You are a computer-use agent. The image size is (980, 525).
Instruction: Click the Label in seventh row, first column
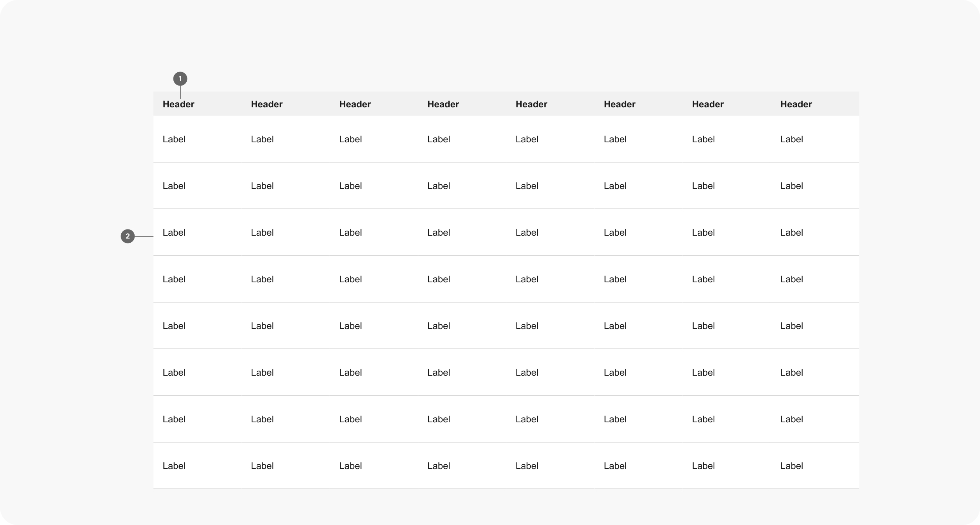174,419
